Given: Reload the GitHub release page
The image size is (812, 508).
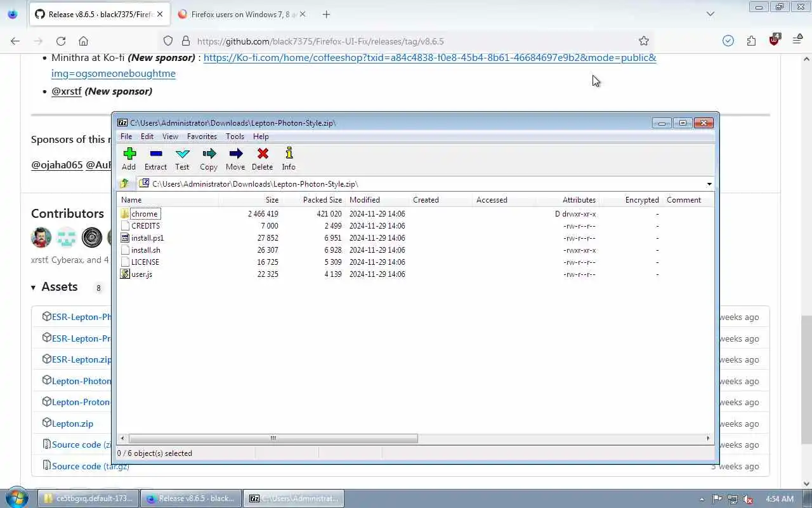Looking at the screenshot, I should coord(61,41).
